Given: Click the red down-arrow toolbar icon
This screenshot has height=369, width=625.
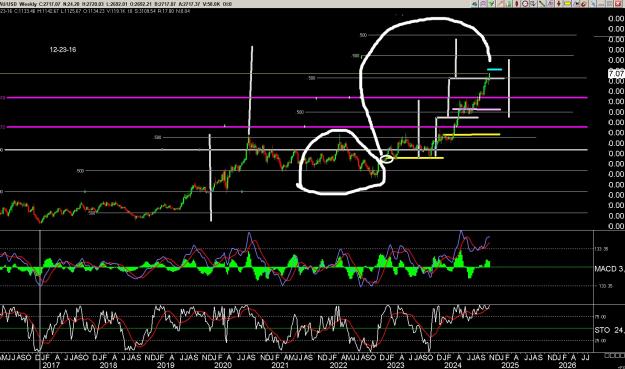Looking at the screenshot, I should click(x=559, y=4).
